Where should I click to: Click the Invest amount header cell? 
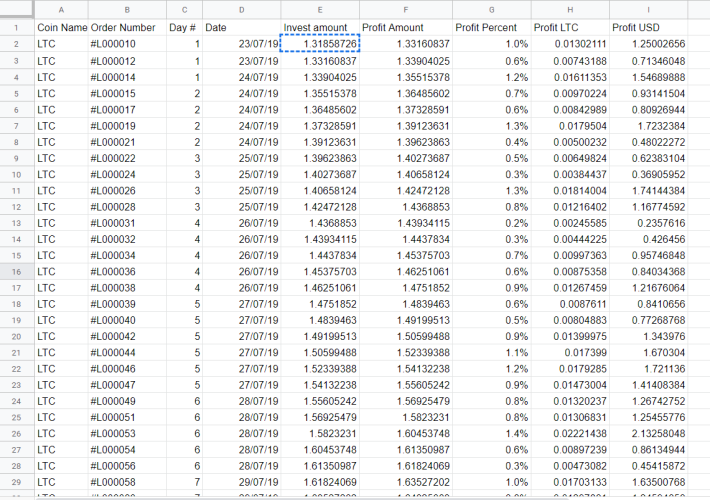(x=320, y=28)
